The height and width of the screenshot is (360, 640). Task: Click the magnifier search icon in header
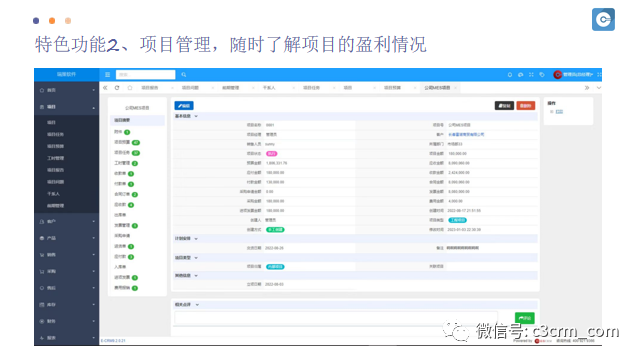pos(184,75)
